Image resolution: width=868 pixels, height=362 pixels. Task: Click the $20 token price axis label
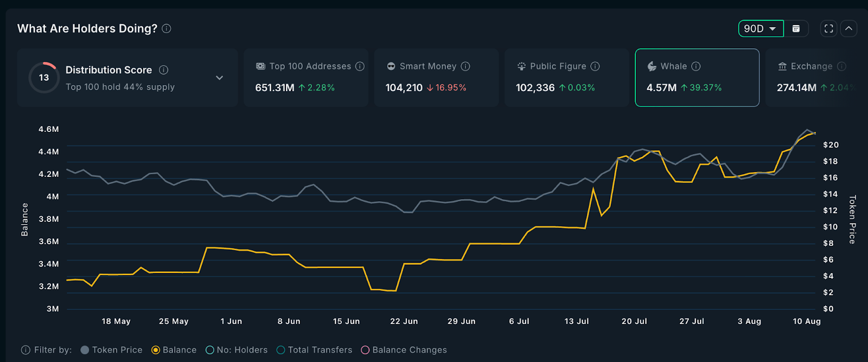point(831,145)
